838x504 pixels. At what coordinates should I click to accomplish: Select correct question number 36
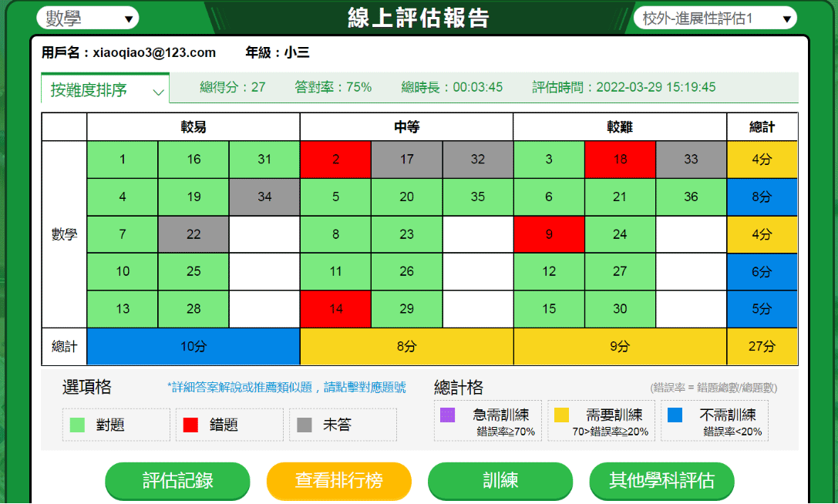point(691,197)
